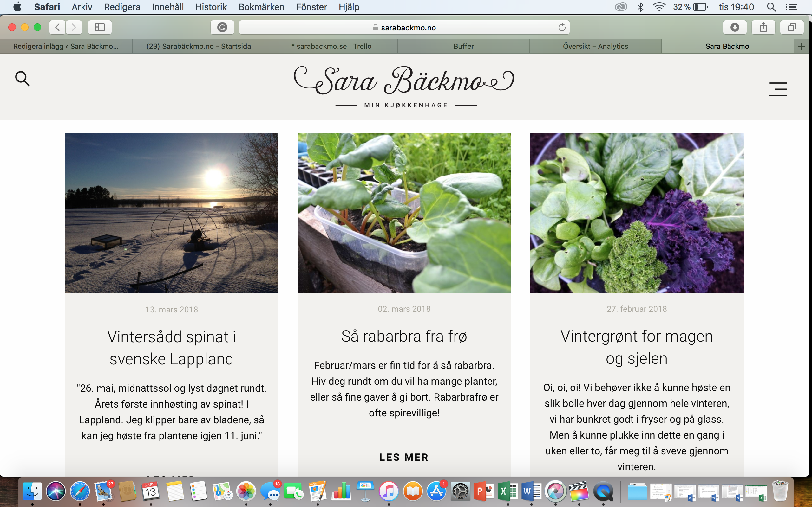Show the Safari downloads list
The width and height of the screenshot is (812, 507).
click(x=735, y=27)
